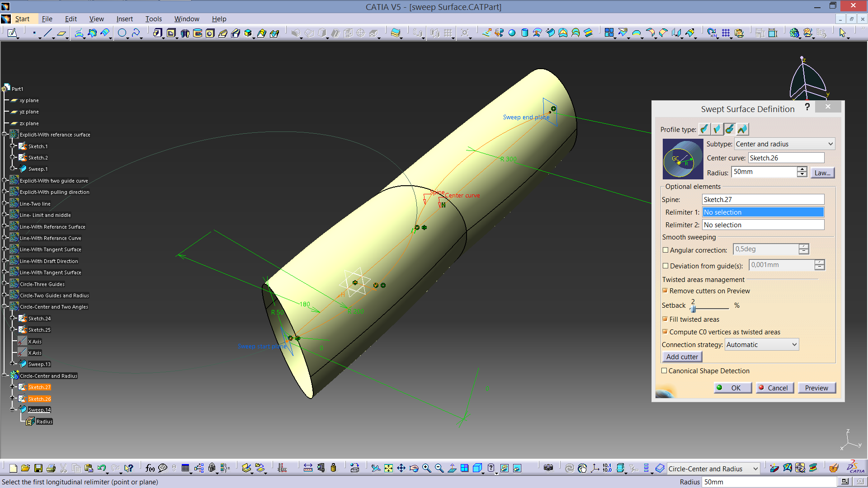Click the Save diskette icon
The width and height of the screenshot is (868, 488).
pyautogui.click(x=38, y=468)
